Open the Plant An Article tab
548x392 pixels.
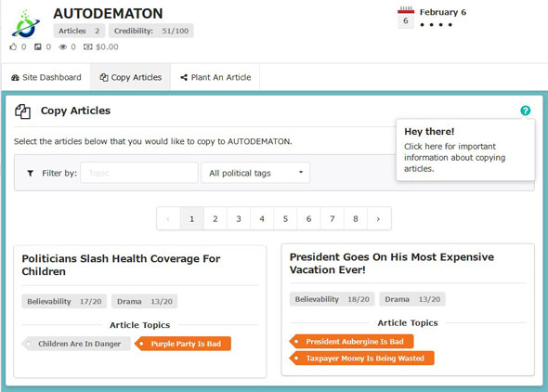pos(215,77)
